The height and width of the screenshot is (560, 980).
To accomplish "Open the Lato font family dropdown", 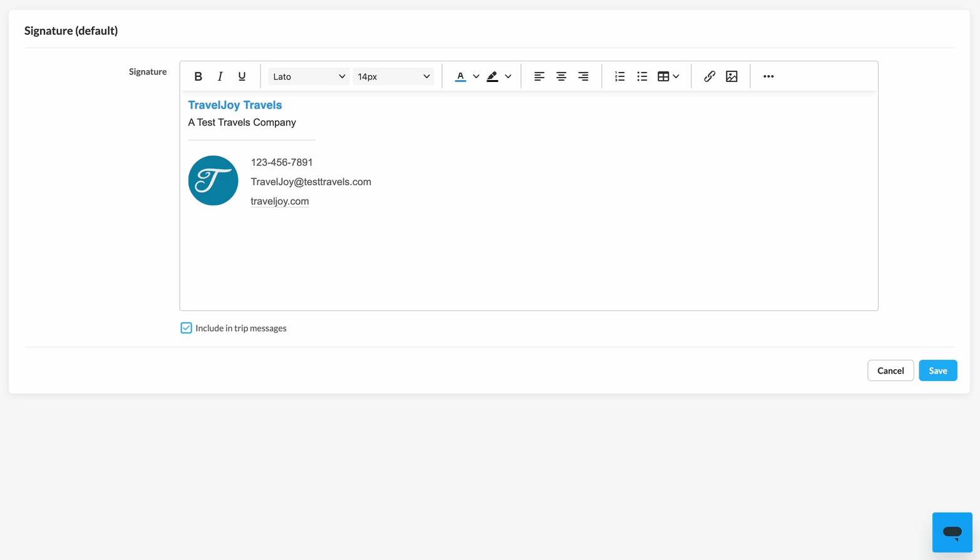I will (309, 76).
